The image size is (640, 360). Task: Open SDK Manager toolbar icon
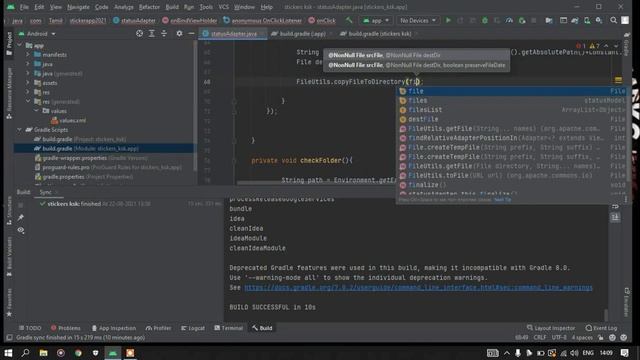[599, 20]
